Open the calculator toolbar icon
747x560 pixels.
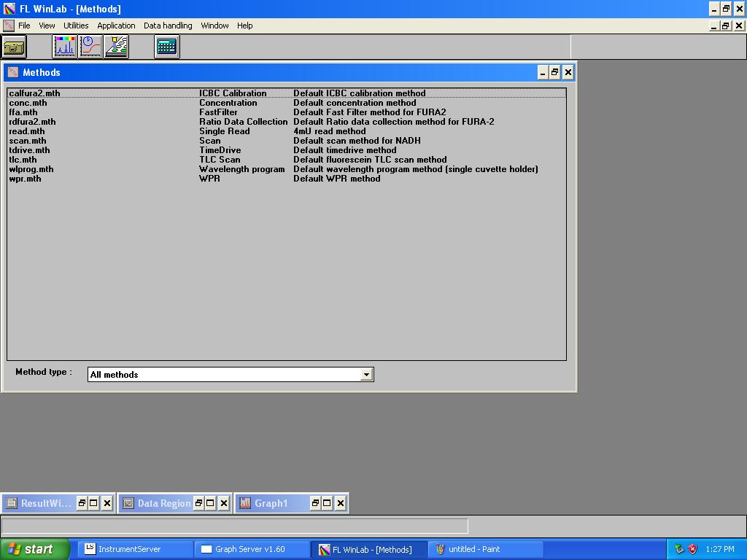pos(166,46)
